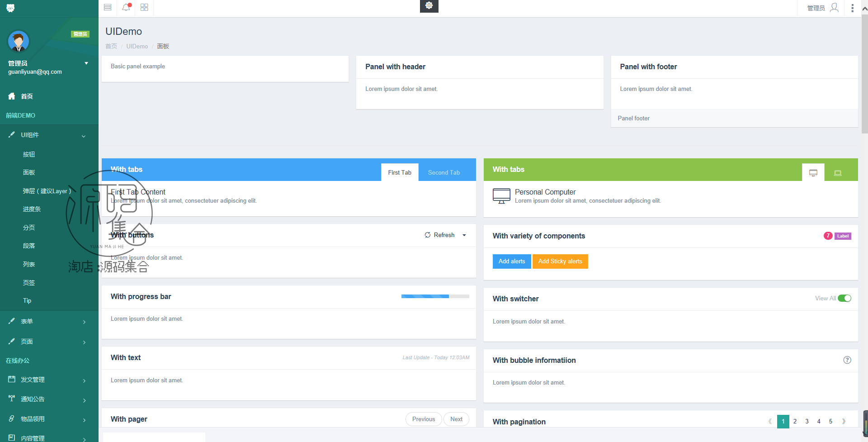Expand the user dropdown arrow beside 管理员
The width and height of the screenshot is (868, 442).
tap(86, 63)
